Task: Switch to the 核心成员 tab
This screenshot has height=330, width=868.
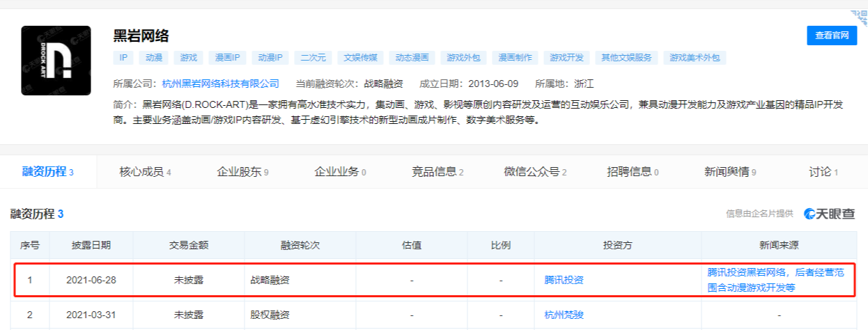Action: 145,172
